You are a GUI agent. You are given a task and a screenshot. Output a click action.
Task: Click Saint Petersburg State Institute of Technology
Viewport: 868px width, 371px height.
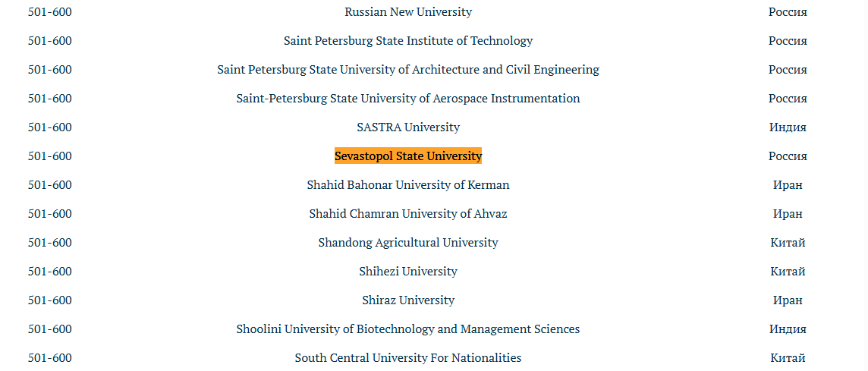click(x=408, y=40)
